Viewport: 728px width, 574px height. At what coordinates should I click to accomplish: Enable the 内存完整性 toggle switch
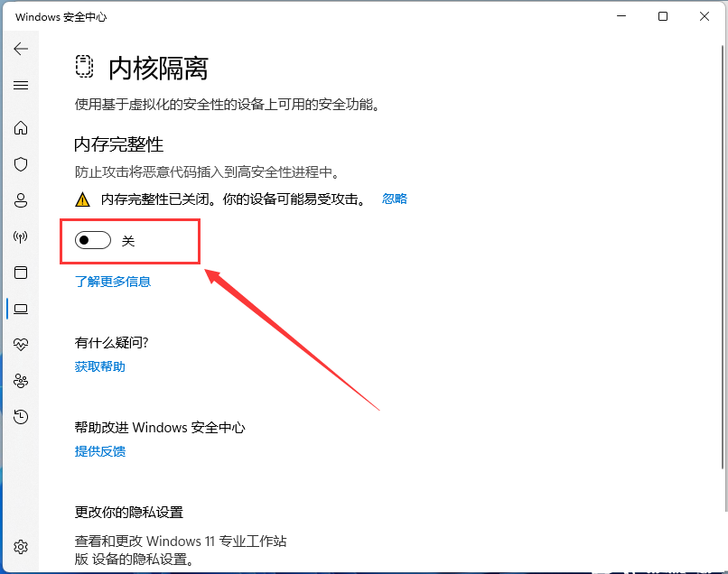pos(91,240)
